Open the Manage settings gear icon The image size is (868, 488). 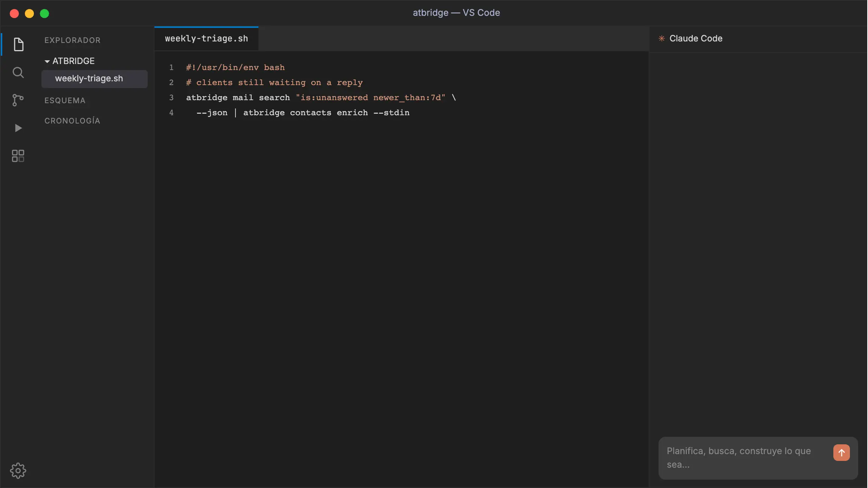18,471
